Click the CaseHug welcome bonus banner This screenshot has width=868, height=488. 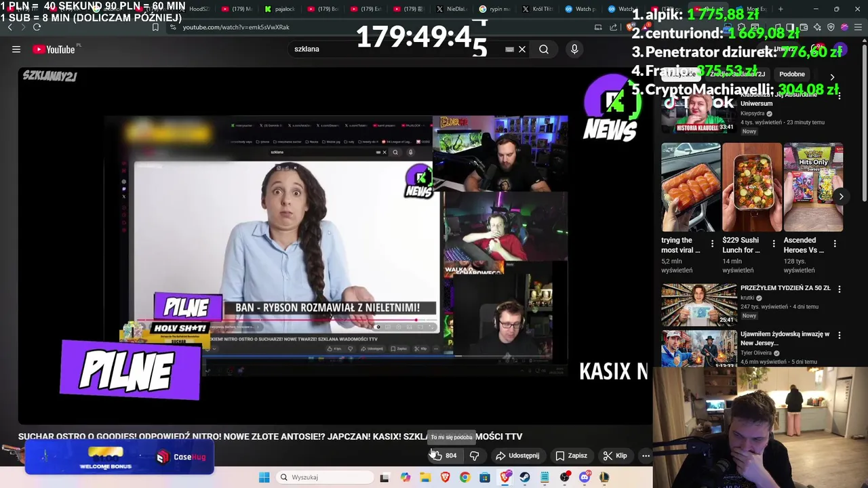[x=119, y=457]
